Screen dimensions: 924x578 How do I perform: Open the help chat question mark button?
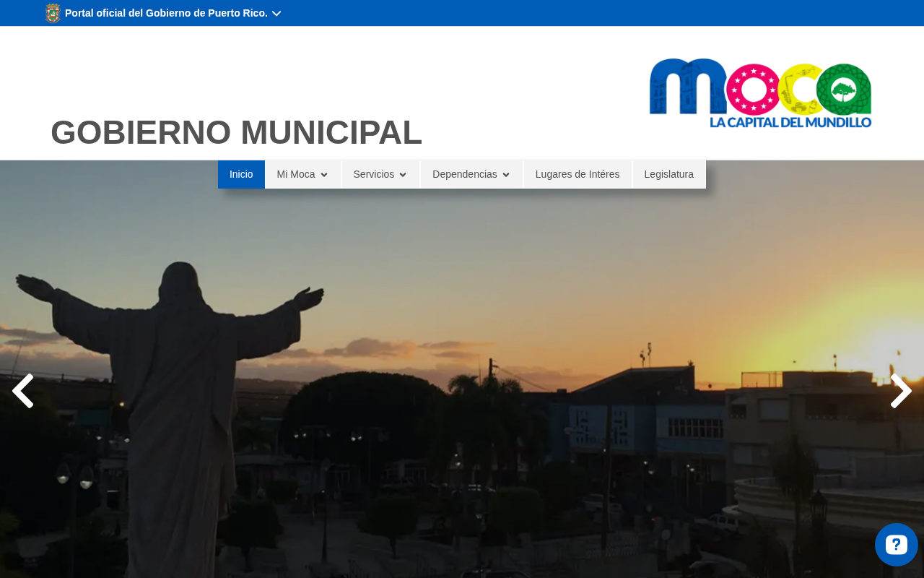[x=897, y=545]
